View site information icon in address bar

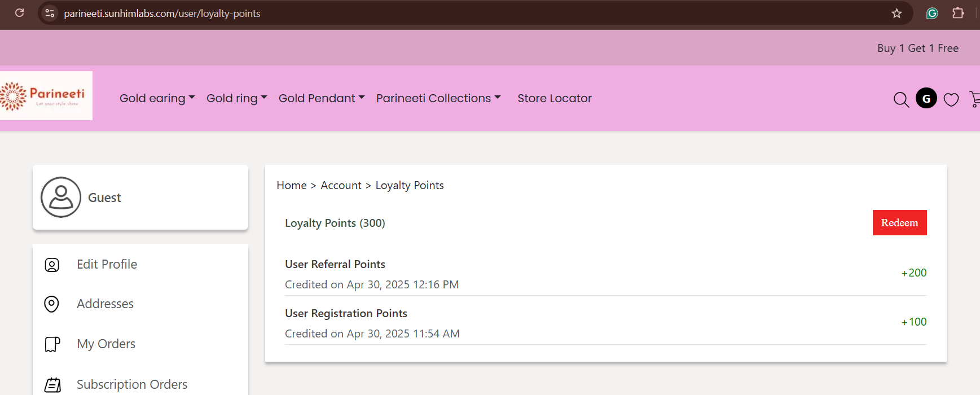[50, 13]
